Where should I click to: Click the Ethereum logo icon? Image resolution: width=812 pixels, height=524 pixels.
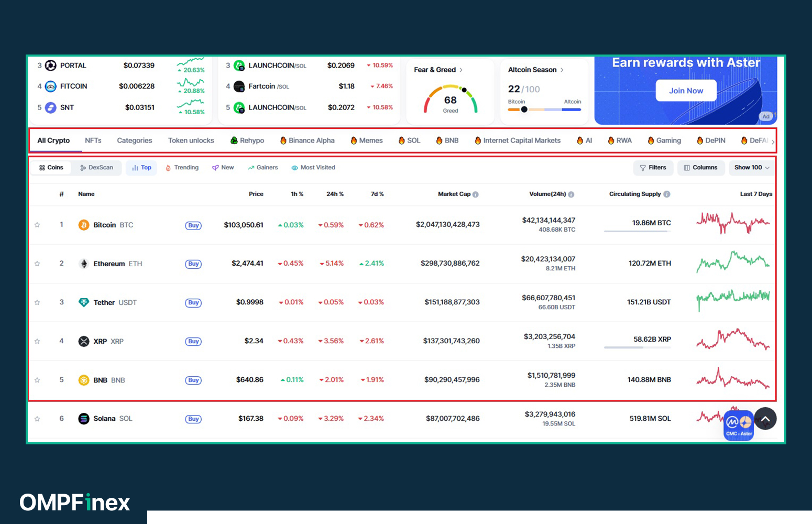tap(84, 264)
